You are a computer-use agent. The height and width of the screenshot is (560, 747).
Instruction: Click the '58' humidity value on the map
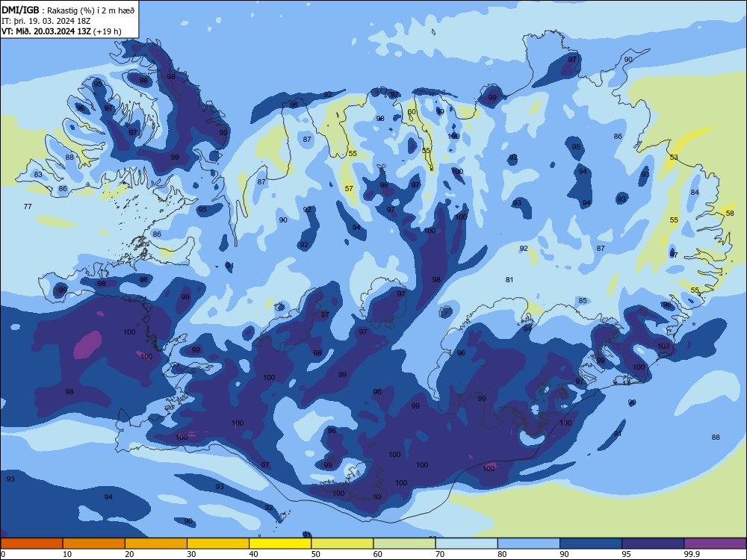click(x=730, y=214)
